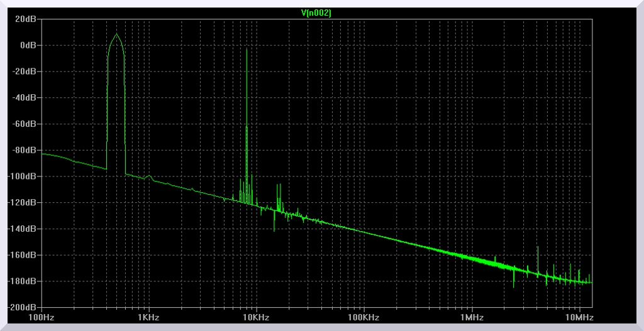The image size is (644, 331).
Task: Select the 0dB vertical axis label
Action: tap(28, 45)
